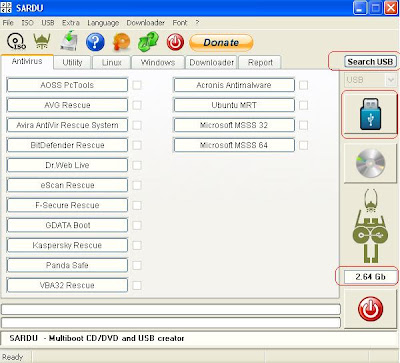Switch to the Downloader tab
400x363 pixels.
pos(211,62)
